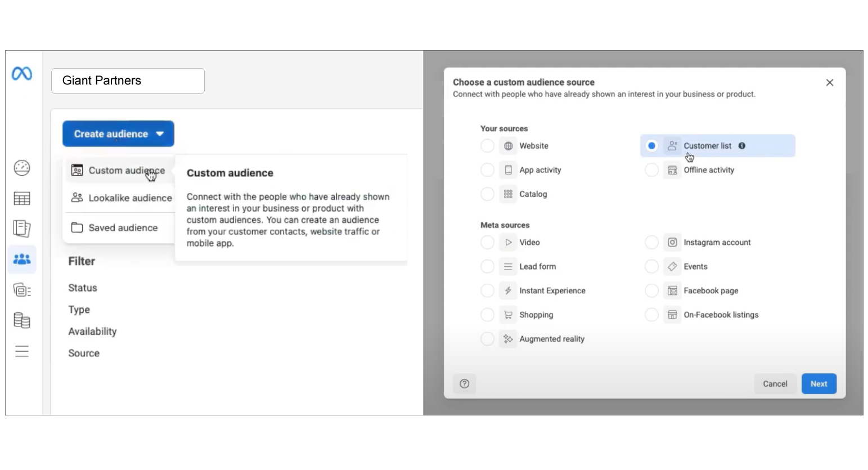Viewport: 868px width, 470px height.
Task: Click the Meta logo icon
Action: (22, 74)
